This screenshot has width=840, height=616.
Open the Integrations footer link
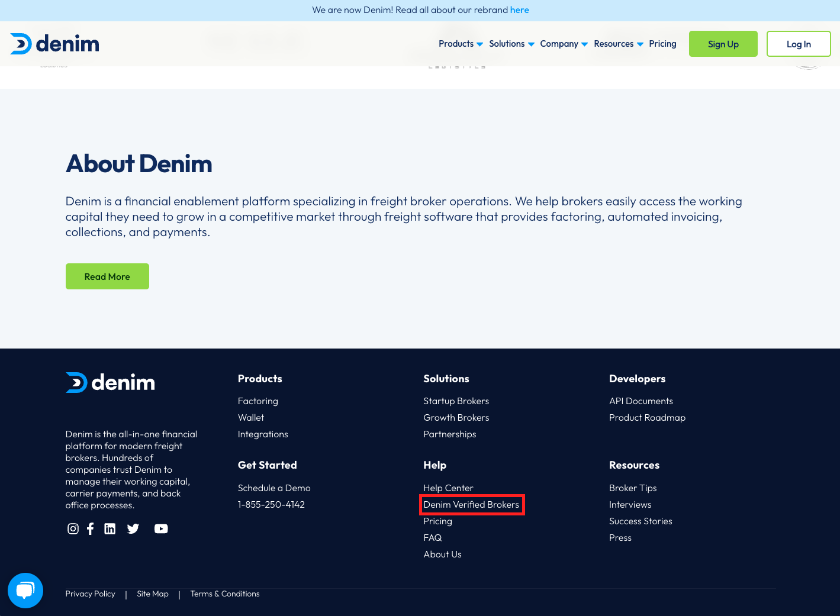point(263,434)
